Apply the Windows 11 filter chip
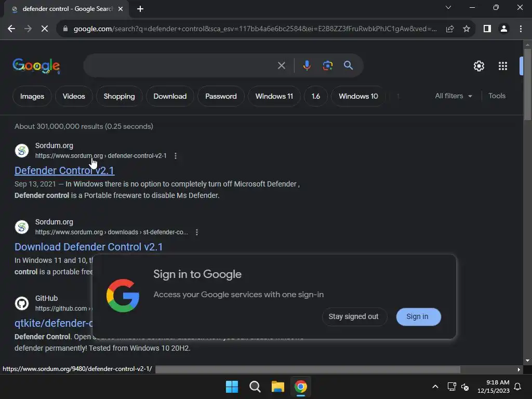The image size is (532, 399). coord(274,96)
